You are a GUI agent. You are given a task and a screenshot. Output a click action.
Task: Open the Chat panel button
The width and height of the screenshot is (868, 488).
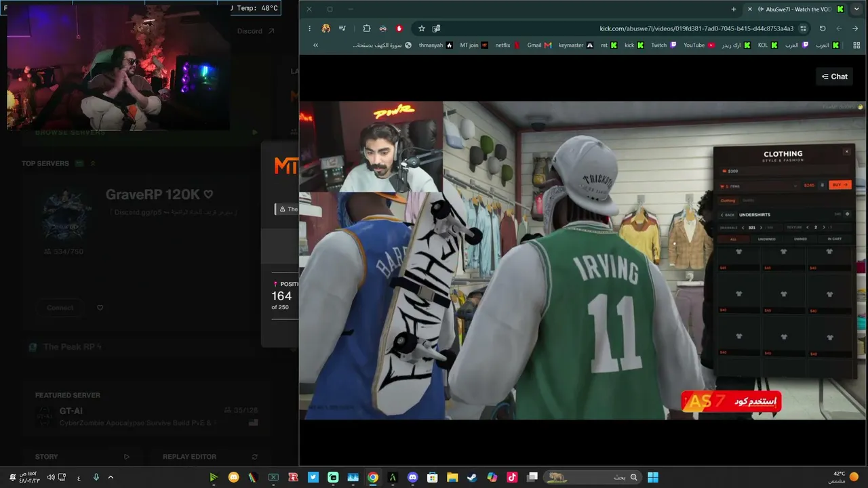[x=835, y=77]
